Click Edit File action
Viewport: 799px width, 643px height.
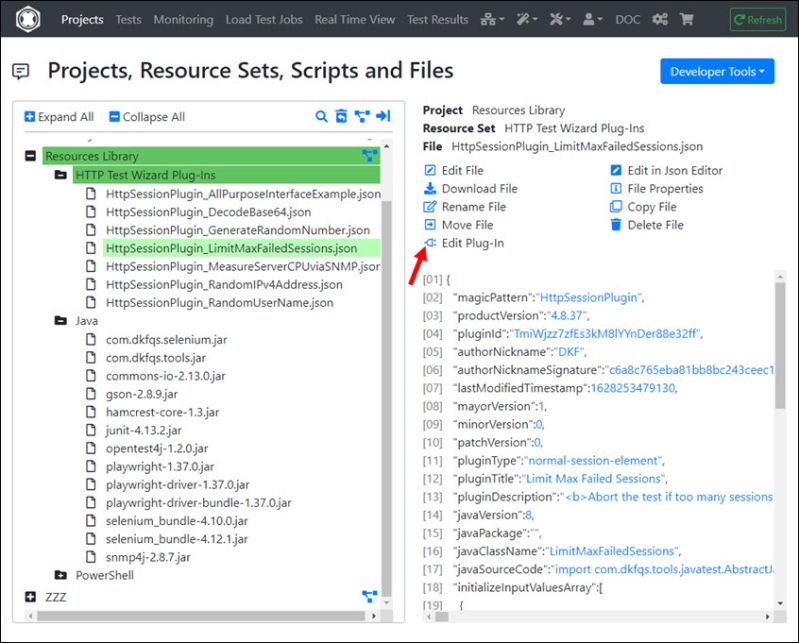click(x=454, y=170)
